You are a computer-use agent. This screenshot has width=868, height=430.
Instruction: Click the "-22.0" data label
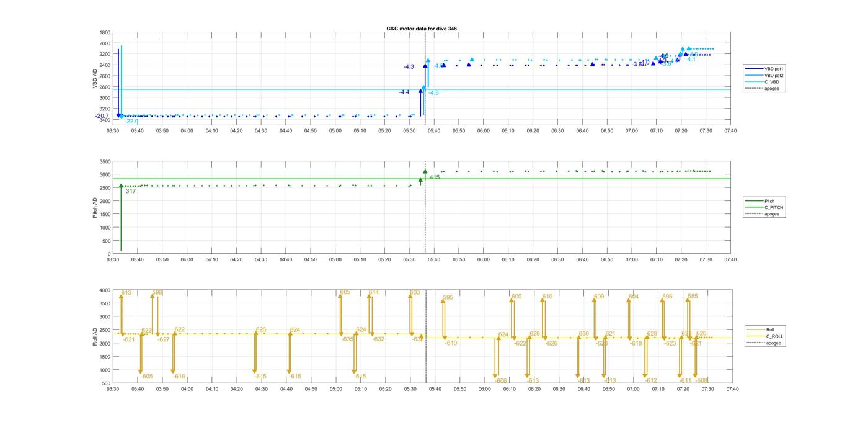[131, 122]
